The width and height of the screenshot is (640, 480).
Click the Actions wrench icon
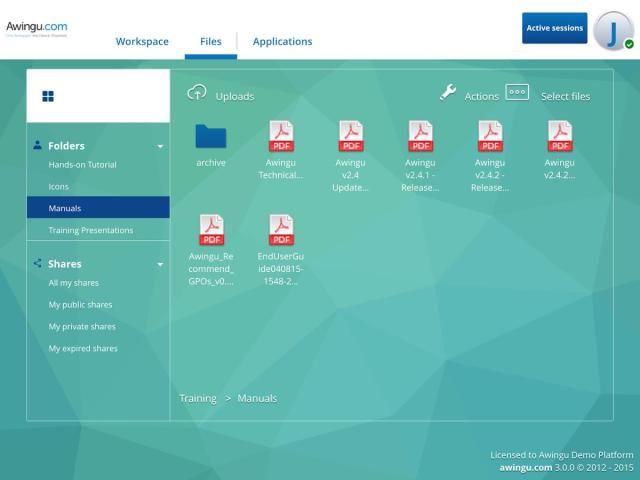pos(448,93)
